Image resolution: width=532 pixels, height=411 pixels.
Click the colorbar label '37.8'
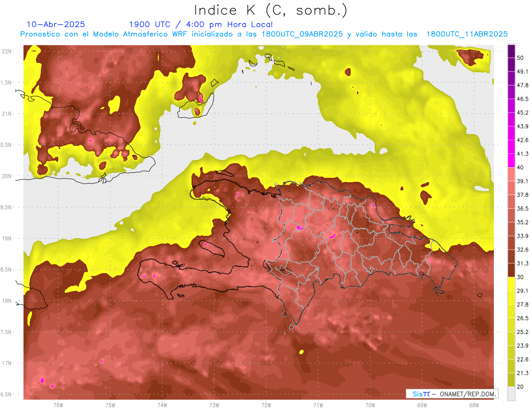(x=522, y=195)
